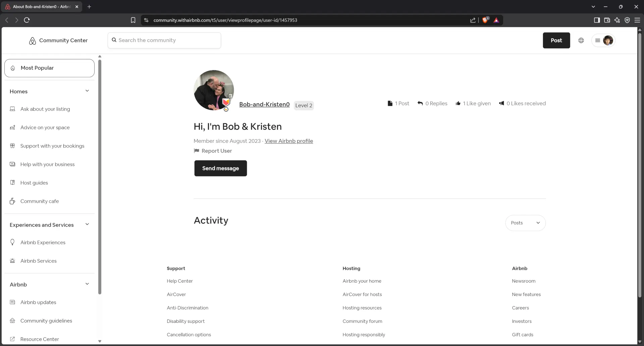
Task: Click the Help with your business icon
Action: click(x=12, y=164)
